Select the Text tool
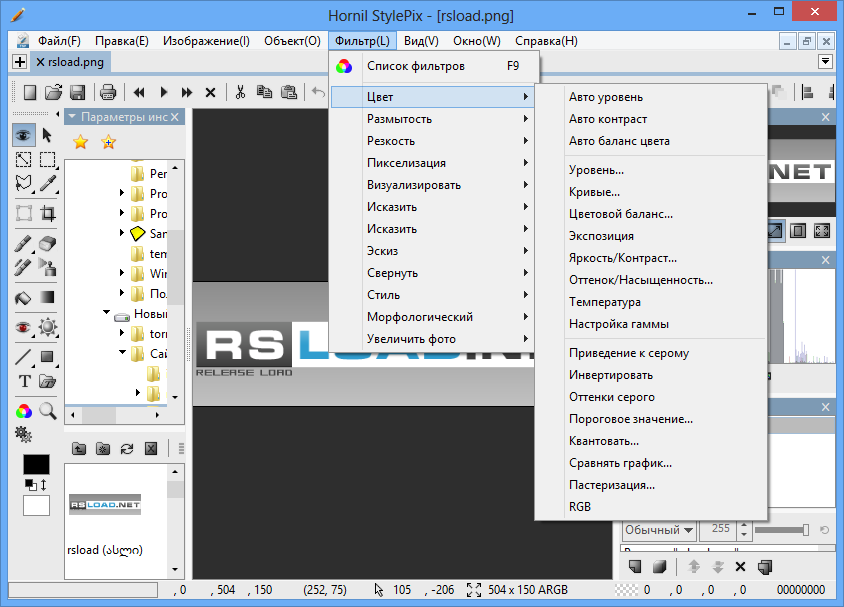The height and width of the screenshot is (607, 844). pyautogui.click(x=24, y=381)
